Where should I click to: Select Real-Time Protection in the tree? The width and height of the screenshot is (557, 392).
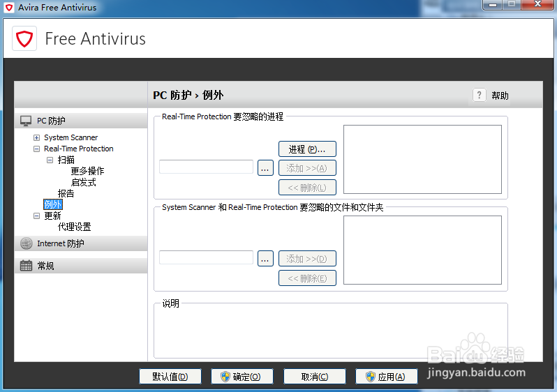(78, 149)
